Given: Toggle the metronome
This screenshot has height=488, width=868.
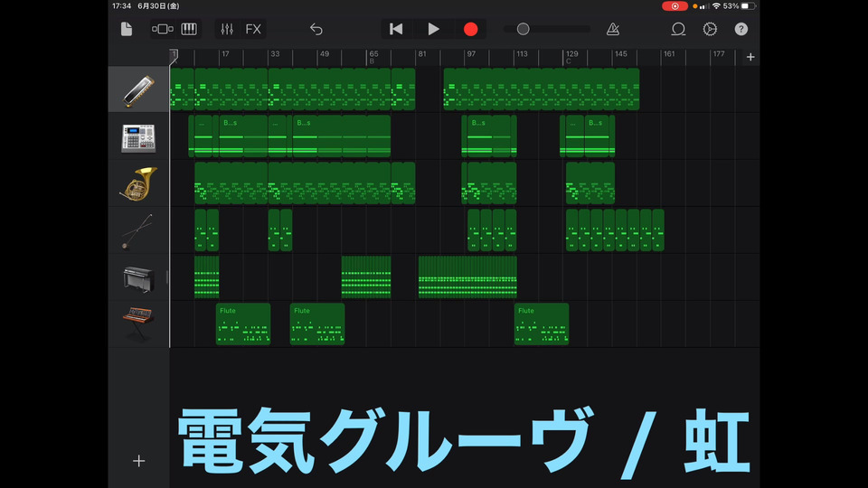Looking at the screenshot, I should tap(613, 29).
